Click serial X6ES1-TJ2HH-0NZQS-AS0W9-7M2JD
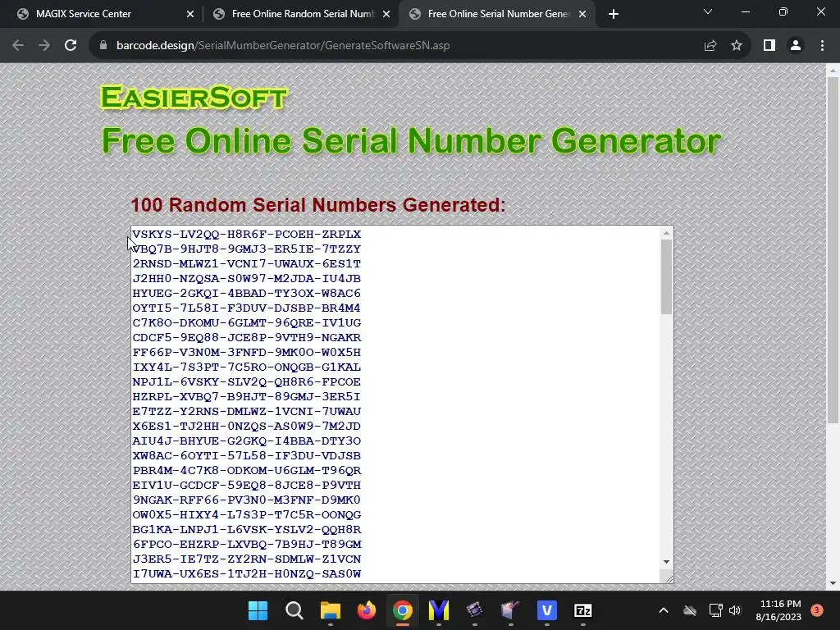 (246, 426)
